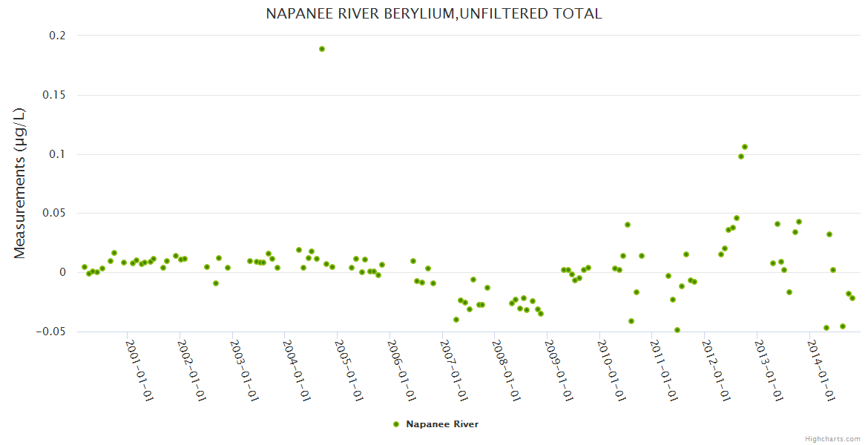
Task: Click the green legend marker dot
Action: click(x=396, y=424)
